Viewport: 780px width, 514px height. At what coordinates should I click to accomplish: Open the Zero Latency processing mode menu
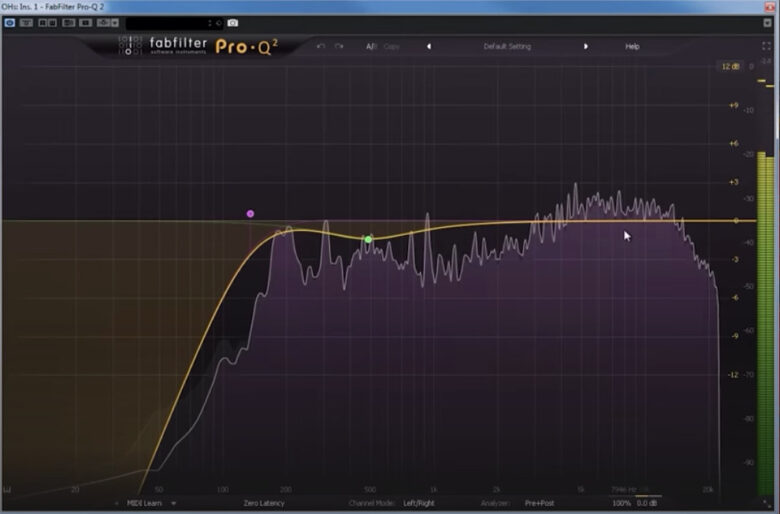264,503
